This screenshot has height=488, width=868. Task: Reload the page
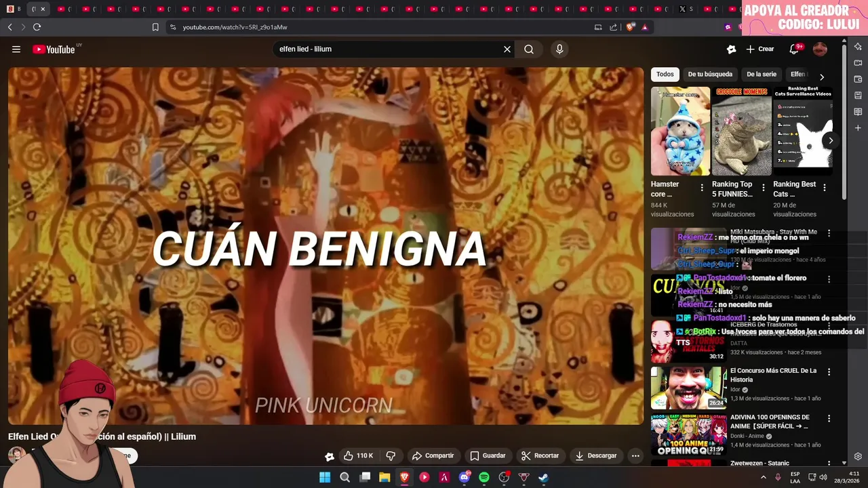point(37,27)
